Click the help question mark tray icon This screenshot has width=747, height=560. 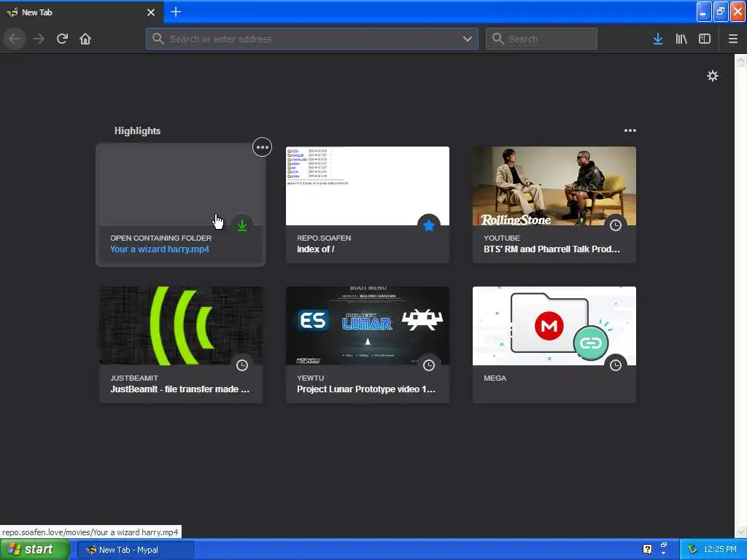pos(647,549)
